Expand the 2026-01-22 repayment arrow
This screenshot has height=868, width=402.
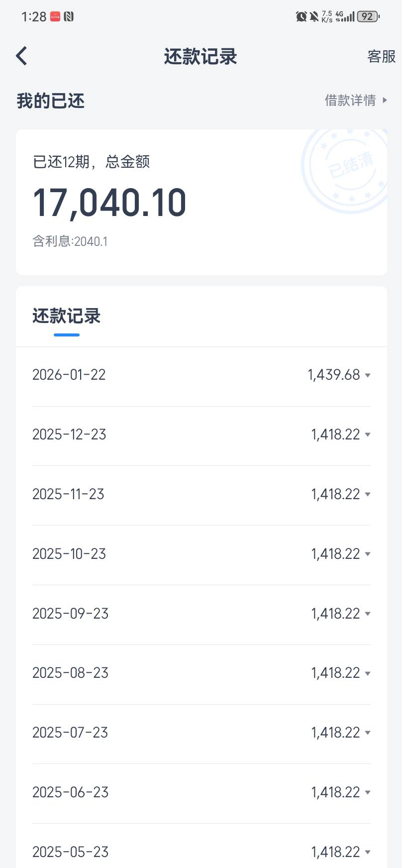[368, 375]
